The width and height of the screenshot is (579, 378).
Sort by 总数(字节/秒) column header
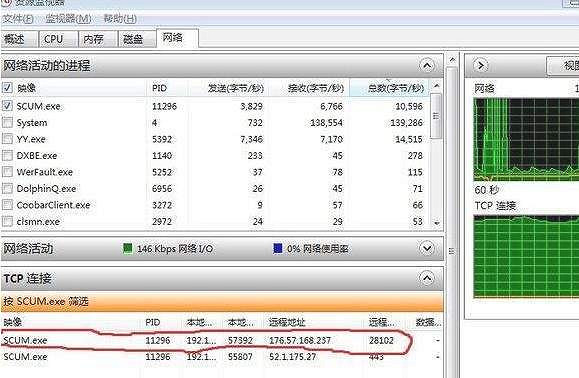[x=389, y=88]
